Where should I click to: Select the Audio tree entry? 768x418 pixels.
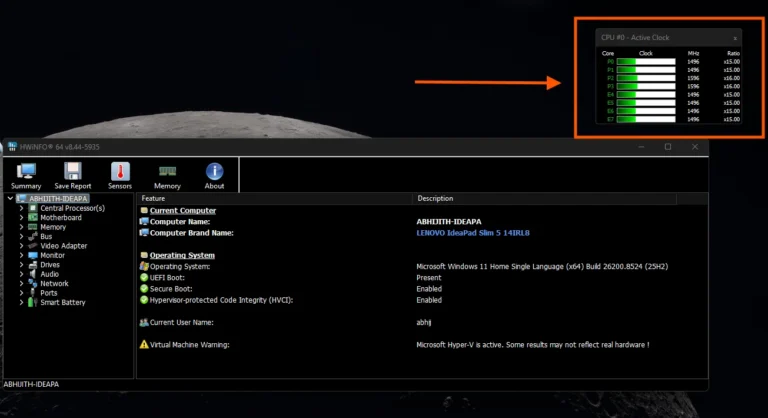point(49,274)
